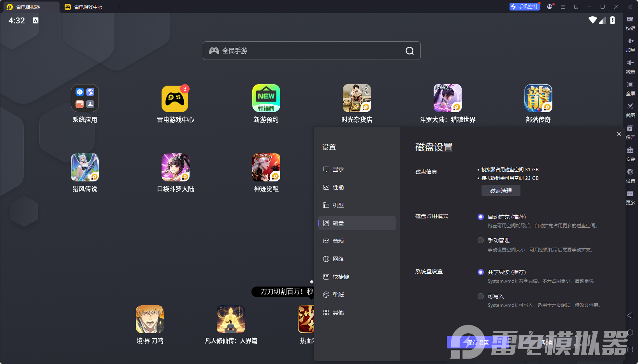Click the mini-window mode icon in title bar
638x364 pixels.
pyautogui.click(x=576, y=7)
